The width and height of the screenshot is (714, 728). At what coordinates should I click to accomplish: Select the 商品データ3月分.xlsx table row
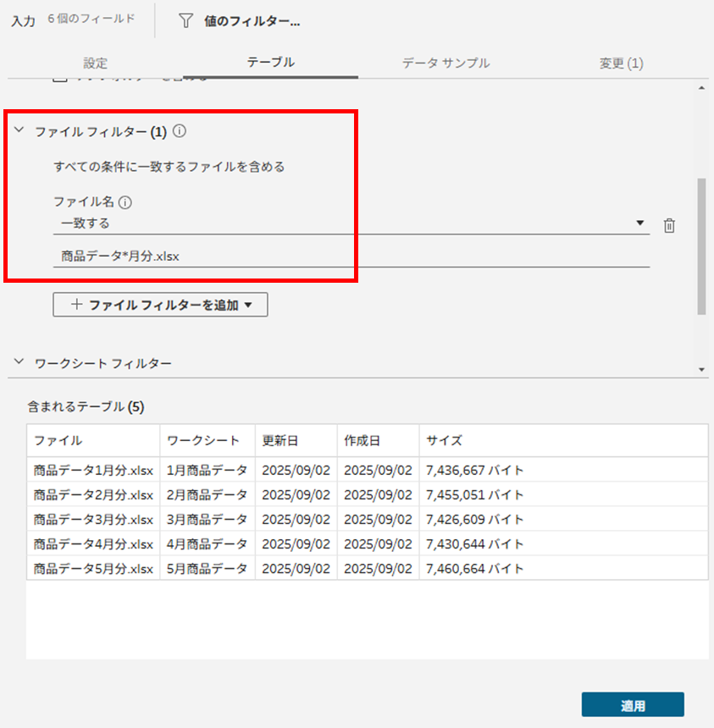pos(93,519)
